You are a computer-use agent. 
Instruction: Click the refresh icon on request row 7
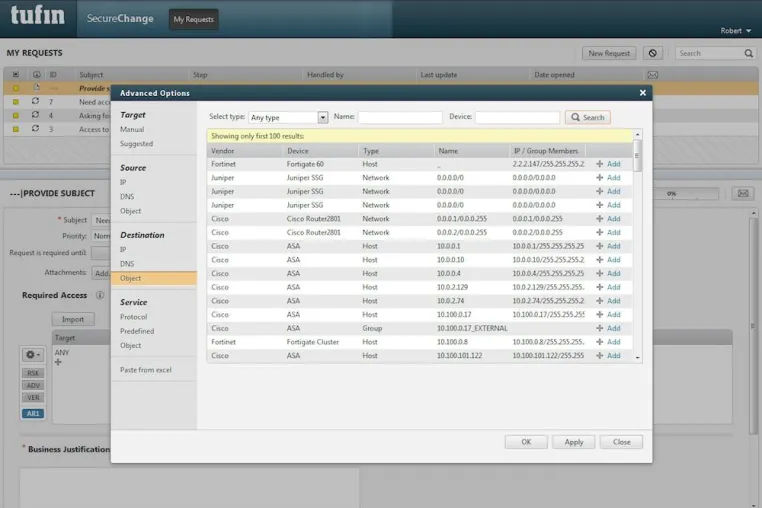coord(35,101)
